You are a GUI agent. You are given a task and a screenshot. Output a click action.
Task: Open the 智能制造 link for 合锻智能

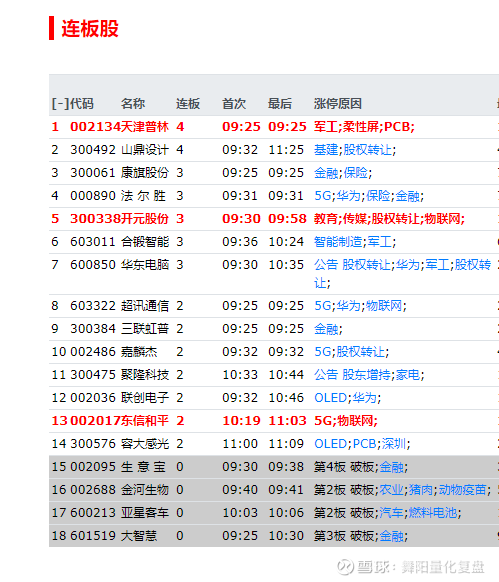pyautogui.click(x=338, y=242)
